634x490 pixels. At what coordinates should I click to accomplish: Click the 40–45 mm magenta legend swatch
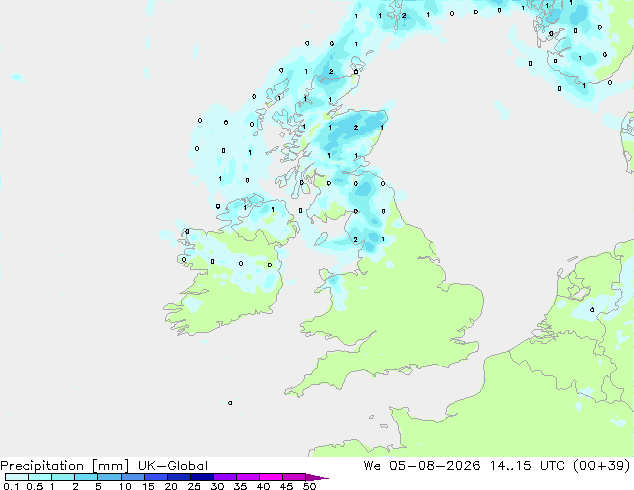[x=271, y=477]
